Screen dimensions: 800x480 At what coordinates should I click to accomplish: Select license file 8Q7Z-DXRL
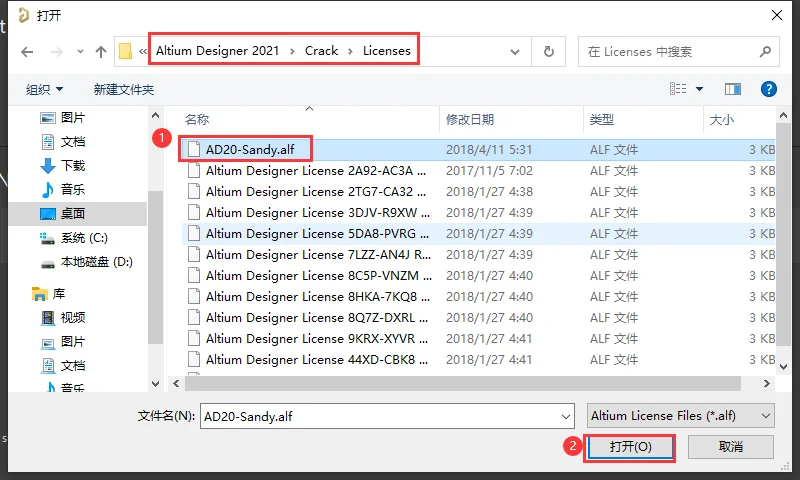coord(478,317)
